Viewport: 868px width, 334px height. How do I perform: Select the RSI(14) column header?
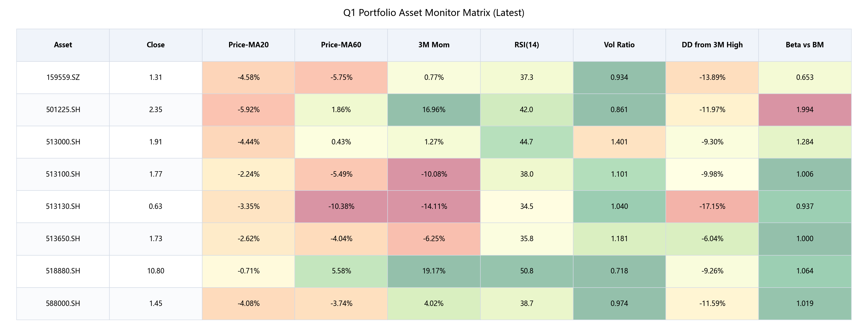pos(526,45)
